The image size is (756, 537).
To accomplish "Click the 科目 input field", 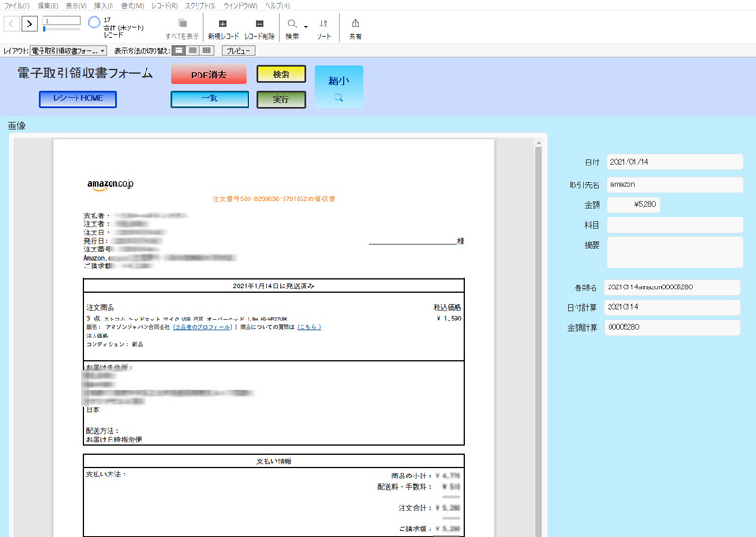I will [675, 225].
